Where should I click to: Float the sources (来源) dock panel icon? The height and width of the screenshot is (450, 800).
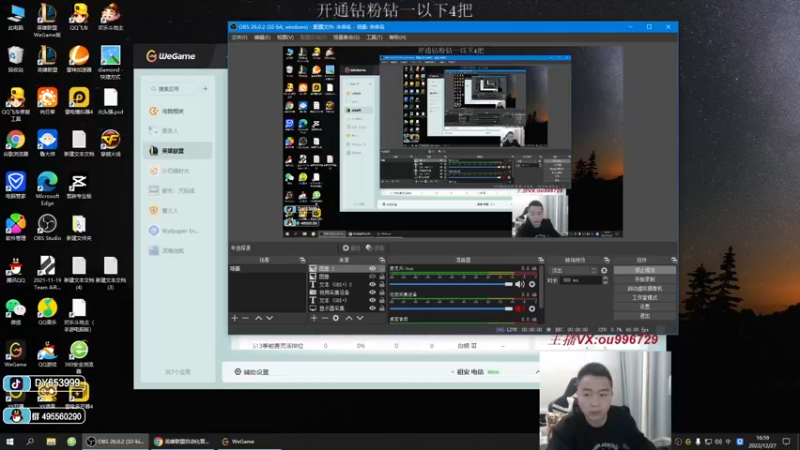pos(382,260)
